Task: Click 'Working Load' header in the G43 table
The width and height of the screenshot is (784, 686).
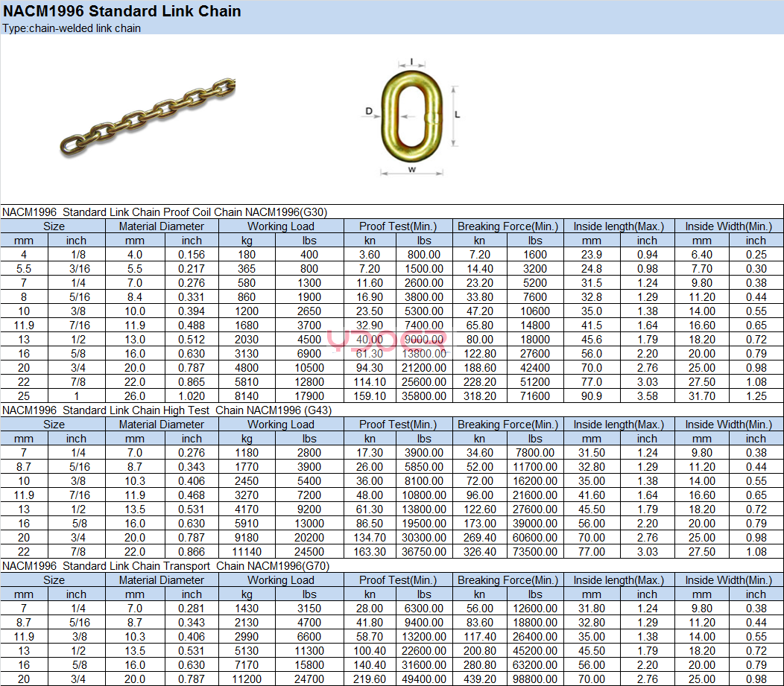Action: pyautogui.click(x=281, y=425)
